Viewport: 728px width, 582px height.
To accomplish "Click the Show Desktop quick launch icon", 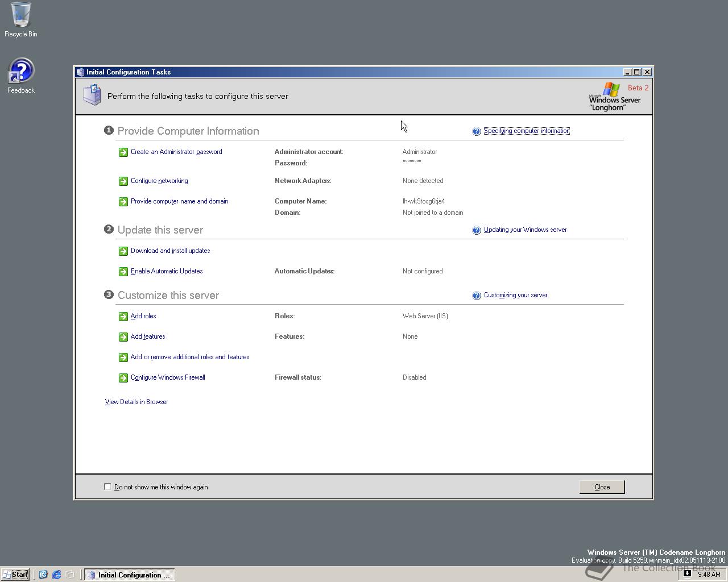I will (70, 575).
